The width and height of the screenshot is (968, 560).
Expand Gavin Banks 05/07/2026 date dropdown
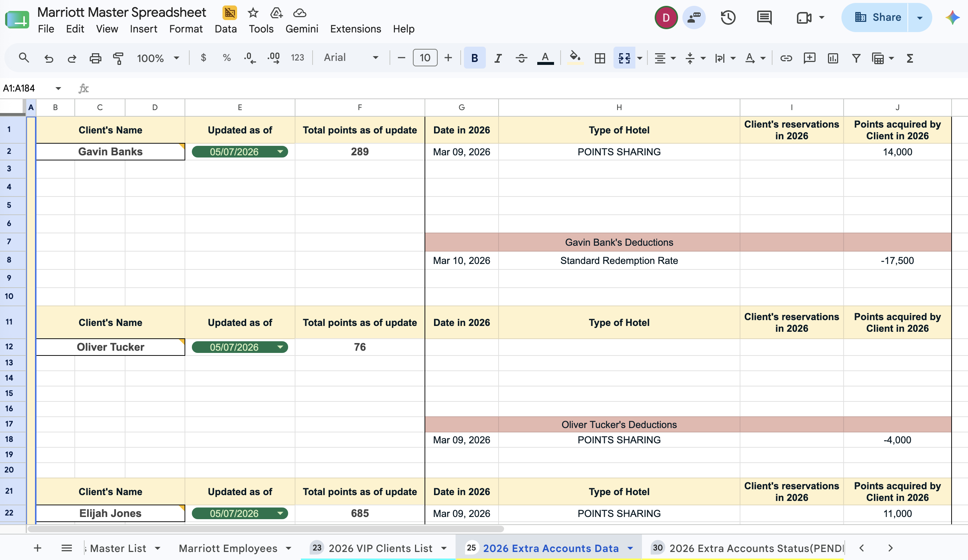click(280, 152)
